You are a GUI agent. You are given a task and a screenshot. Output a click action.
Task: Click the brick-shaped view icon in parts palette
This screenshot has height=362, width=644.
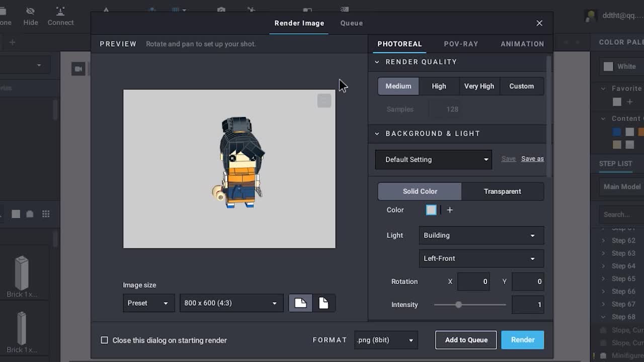click(30, 214)
